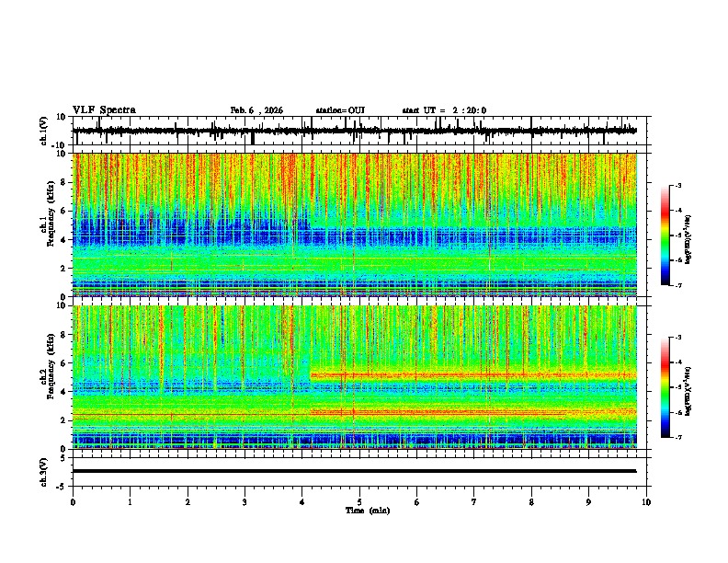Click the upper "log(PSD)" color bar label
Screen dimensions: 728x563
pyautogui.click(x=688, y=240)
